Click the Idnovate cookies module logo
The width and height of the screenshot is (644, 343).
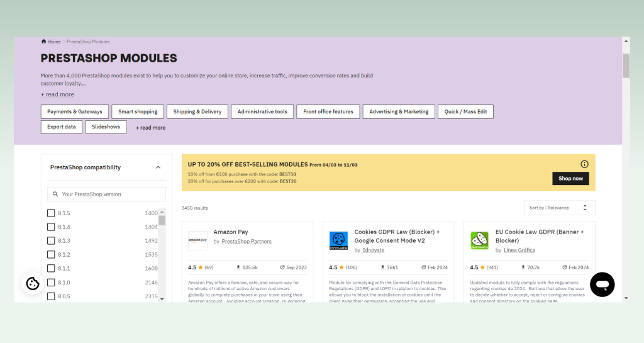[338, 240]
